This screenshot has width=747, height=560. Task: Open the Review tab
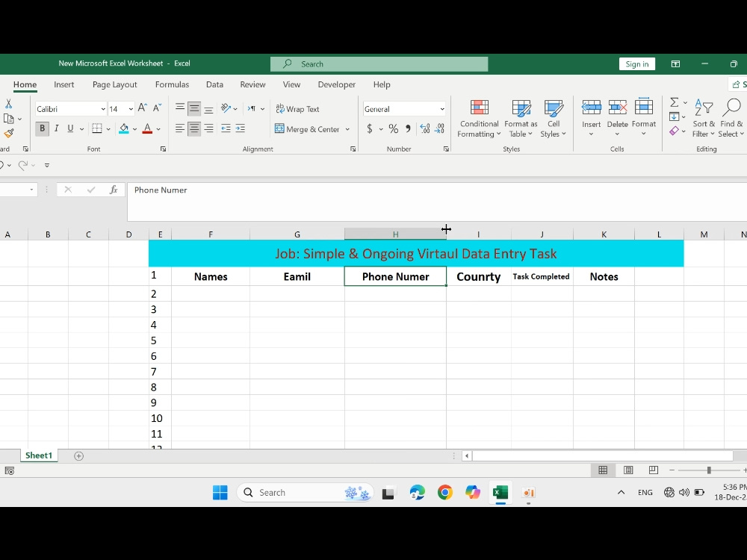click(x=252, y=84)
